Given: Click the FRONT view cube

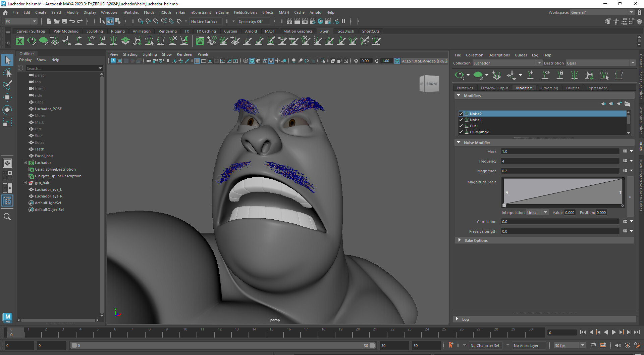Looking at the screenshot, I should (432, 84).
